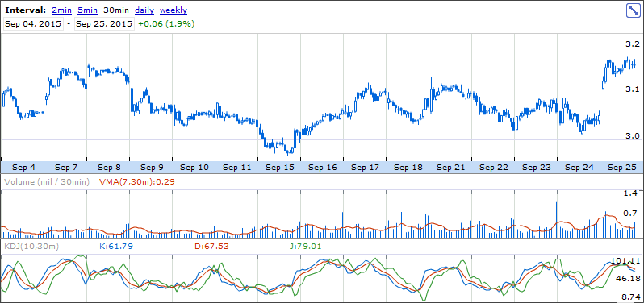Click the Sep 24 date label
The image size is (644, 303).
tap(579, 168)
